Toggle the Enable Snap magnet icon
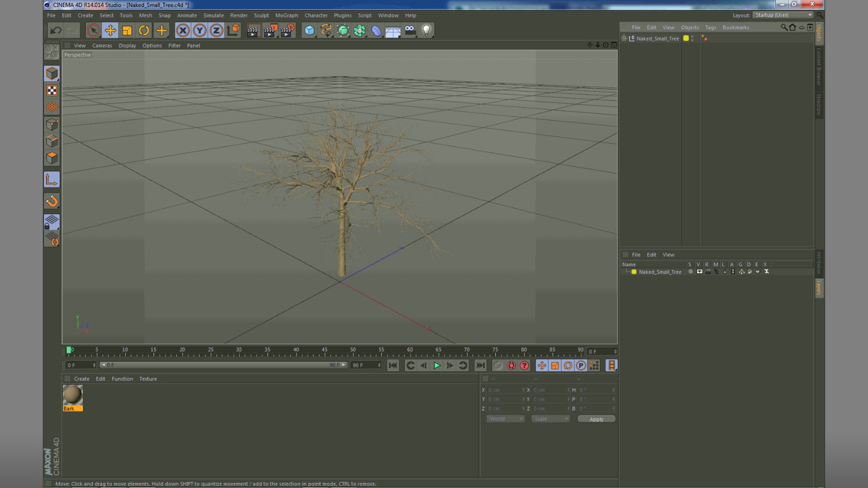 click(52, 201)
